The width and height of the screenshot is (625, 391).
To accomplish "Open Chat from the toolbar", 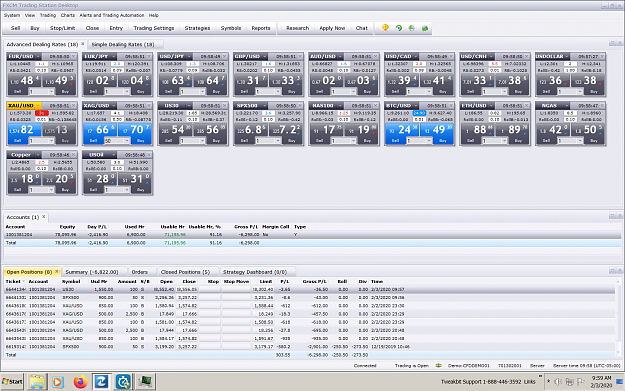I will [x=362, y=28].
